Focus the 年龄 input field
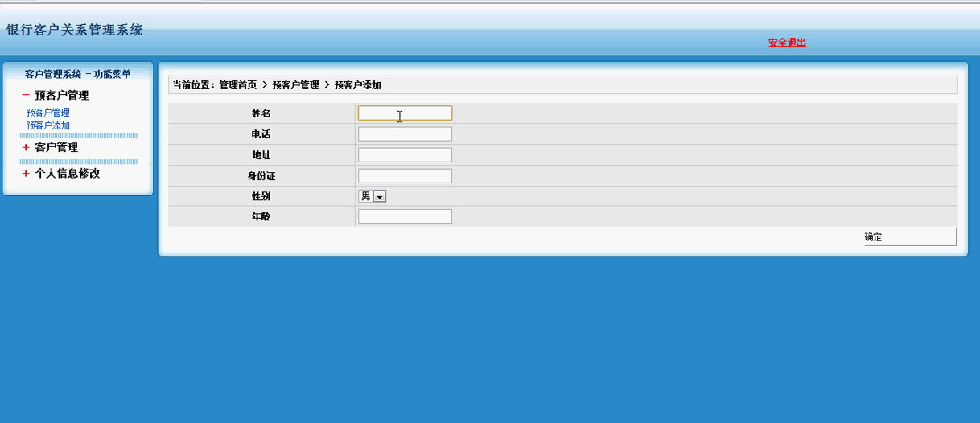The height and width of the screenshot is (423, 980). (405, 216)
